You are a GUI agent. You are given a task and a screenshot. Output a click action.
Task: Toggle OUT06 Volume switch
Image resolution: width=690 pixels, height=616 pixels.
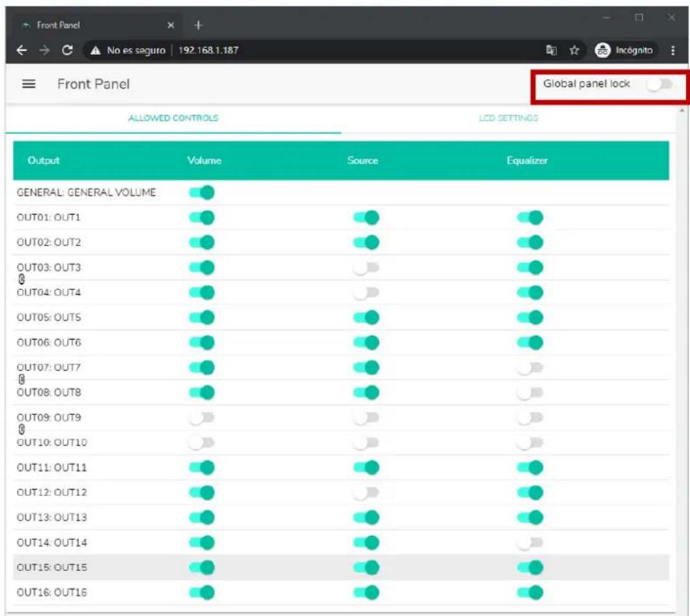tap(202, 342)
